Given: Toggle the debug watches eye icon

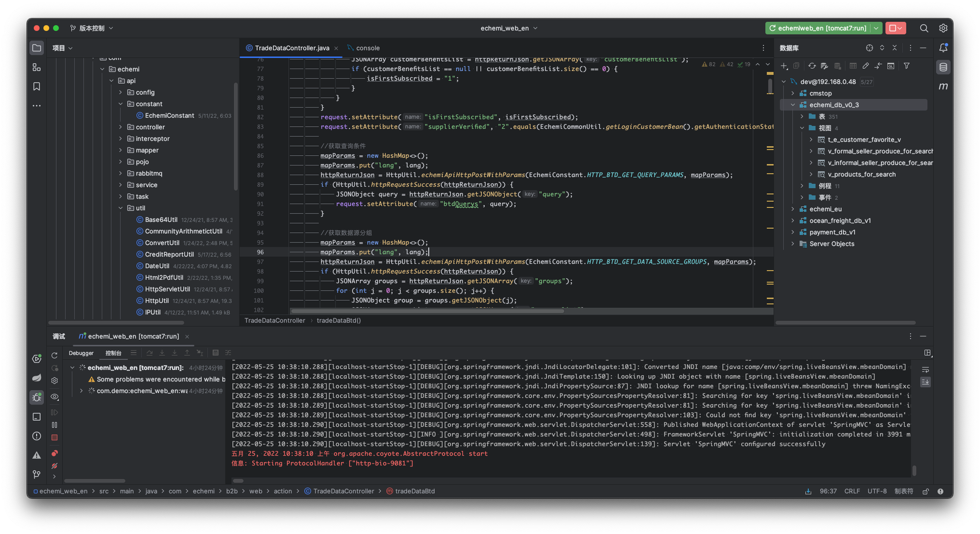Looking at the screenshot, I should [x=54, y=397].
